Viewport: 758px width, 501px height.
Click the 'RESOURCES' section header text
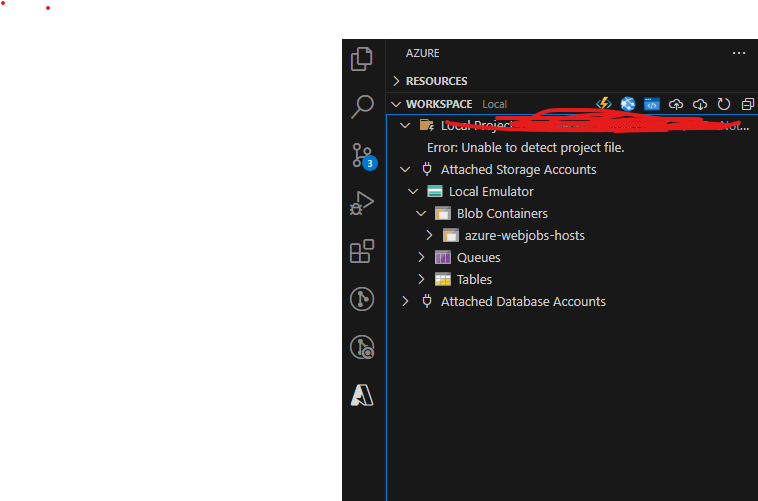[437, 81]
